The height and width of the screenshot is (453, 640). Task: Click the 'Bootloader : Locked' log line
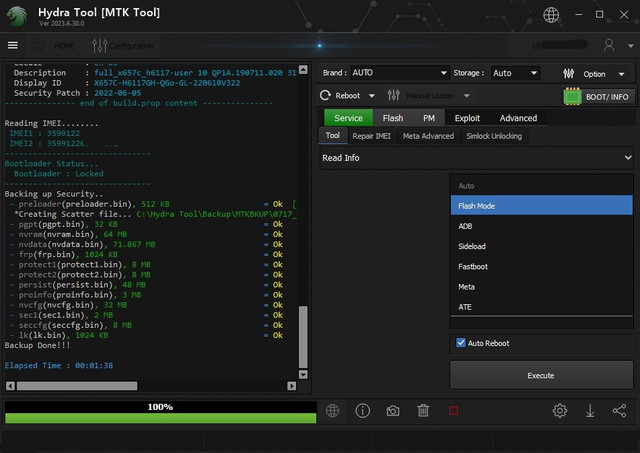tap(58, 173)
